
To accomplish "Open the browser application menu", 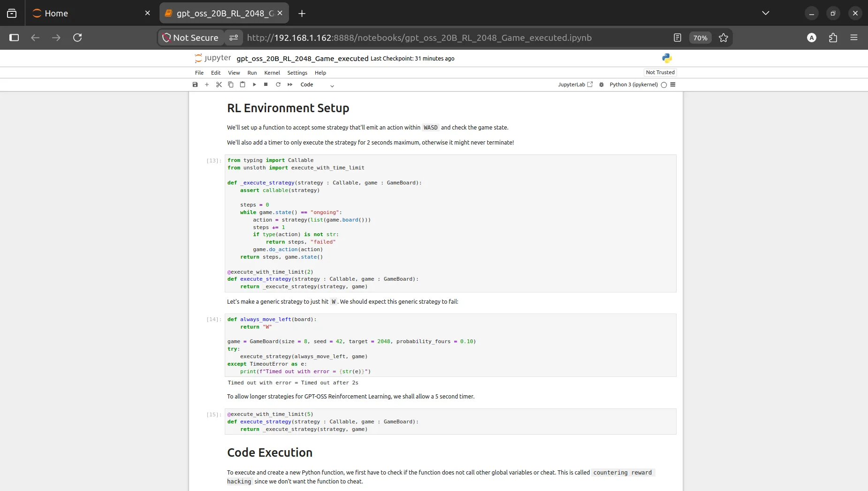I will [854, 38].
